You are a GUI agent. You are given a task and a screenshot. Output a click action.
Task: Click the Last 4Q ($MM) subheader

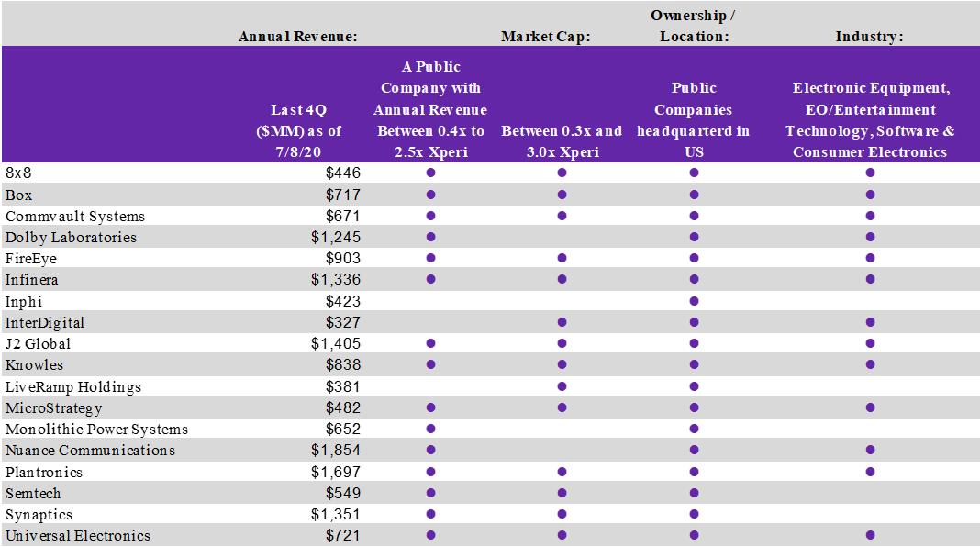299,130
